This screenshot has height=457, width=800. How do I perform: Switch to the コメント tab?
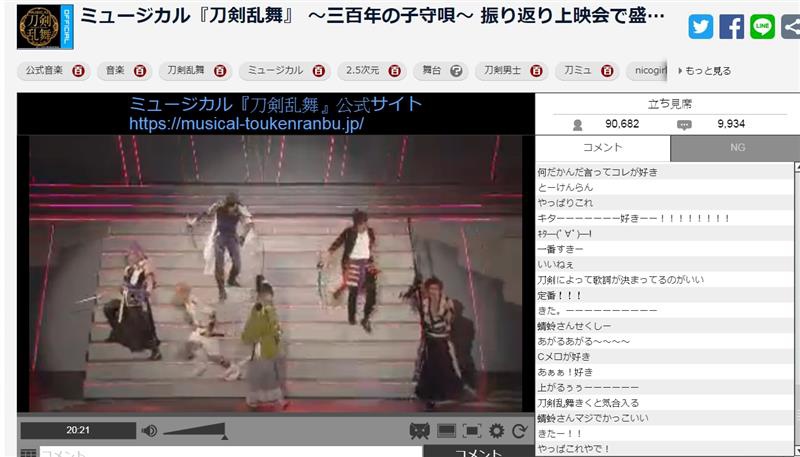coord(603,148)
